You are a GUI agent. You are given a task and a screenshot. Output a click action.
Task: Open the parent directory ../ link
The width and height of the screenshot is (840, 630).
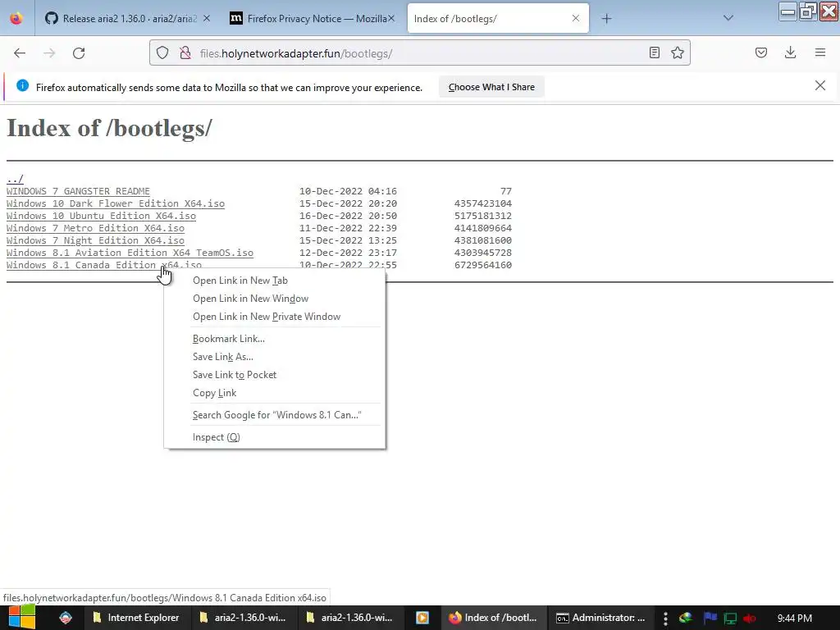coord(15,179)
